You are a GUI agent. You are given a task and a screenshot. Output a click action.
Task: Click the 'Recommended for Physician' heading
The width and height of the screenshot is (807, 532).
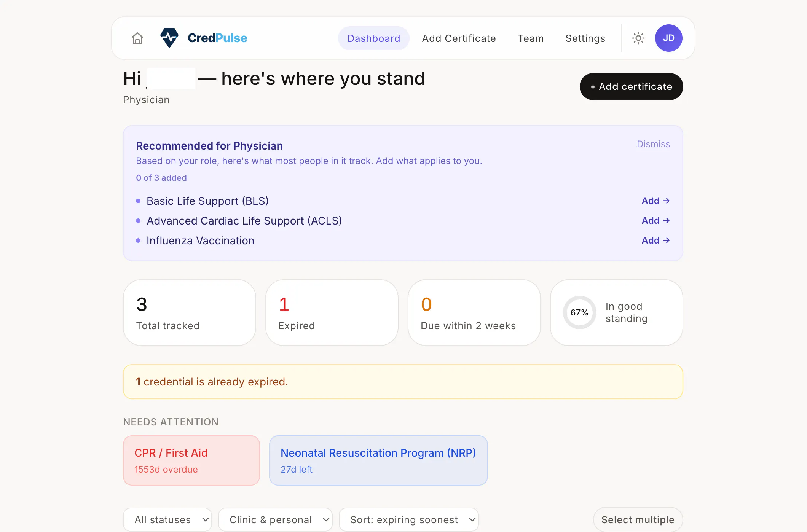click(x=209, y=146)
